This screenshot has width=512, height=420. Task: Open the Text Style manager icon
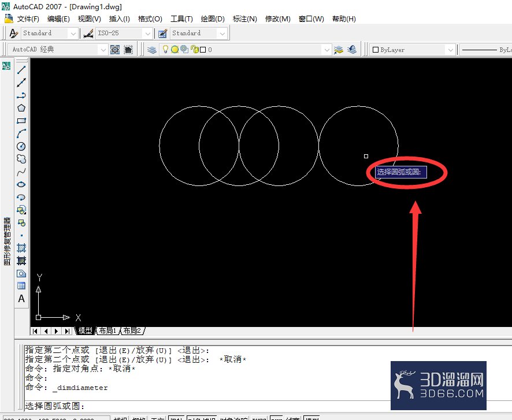[13, 34]
